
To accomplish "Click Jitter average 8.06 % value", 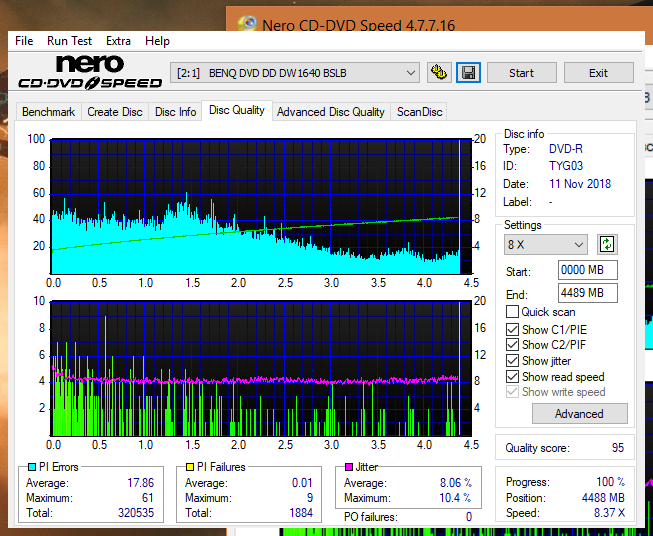I will click(x=456, y=483).
